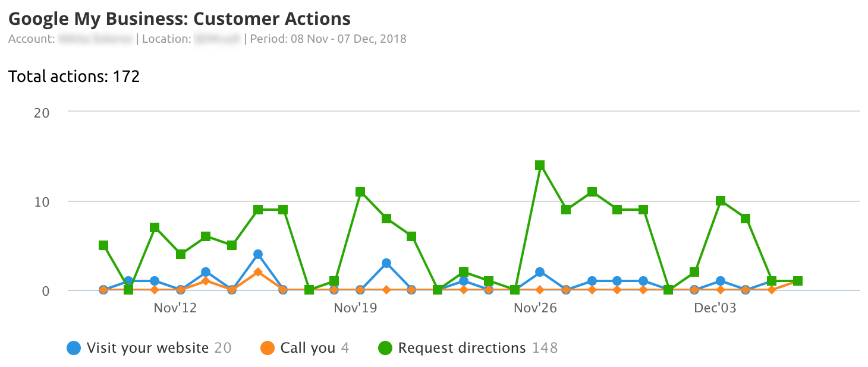Click the "Request directions" legend label
The image size is (868, 367).
[462, 348]
